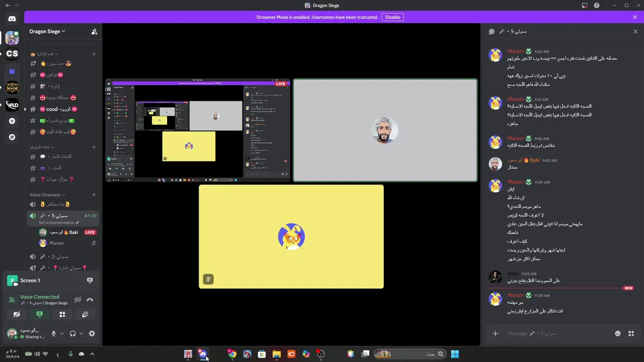The width and height of the screenshot is (644, 362).
Task: Open activities launcher button
Action: point(62,314)
